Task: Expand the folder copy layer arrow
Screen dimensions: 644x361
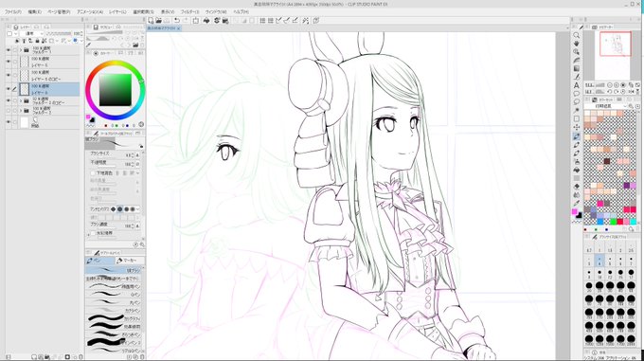Action: pos(21,100)
